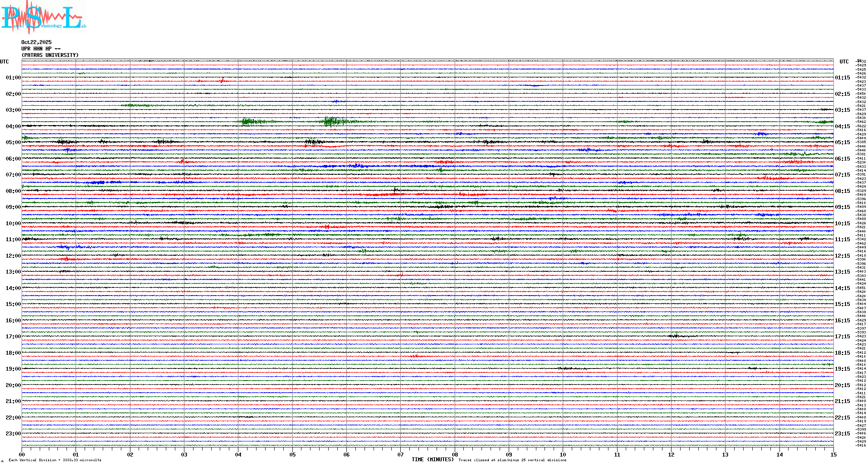Screen dimensions: 868x466
Task: Click minute 05 on the bottom axis
Action: pos(292,455)
